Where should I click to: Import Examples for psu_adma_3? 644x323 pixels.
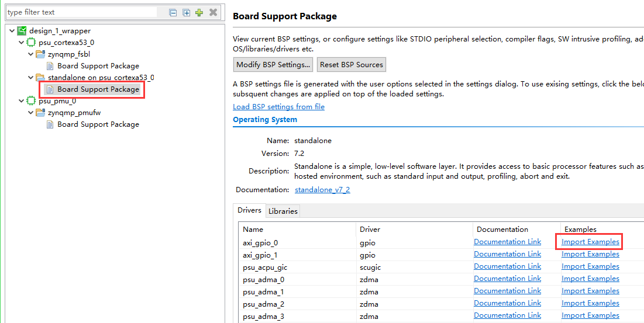coord(590,315)
